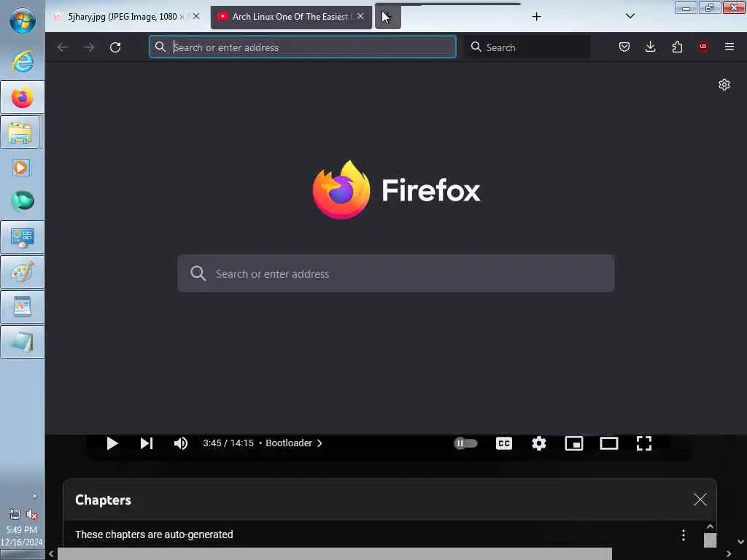The width and height of the screenshot is (747, 560).
Task: Play the YouTube video
Action: (112, 443)
